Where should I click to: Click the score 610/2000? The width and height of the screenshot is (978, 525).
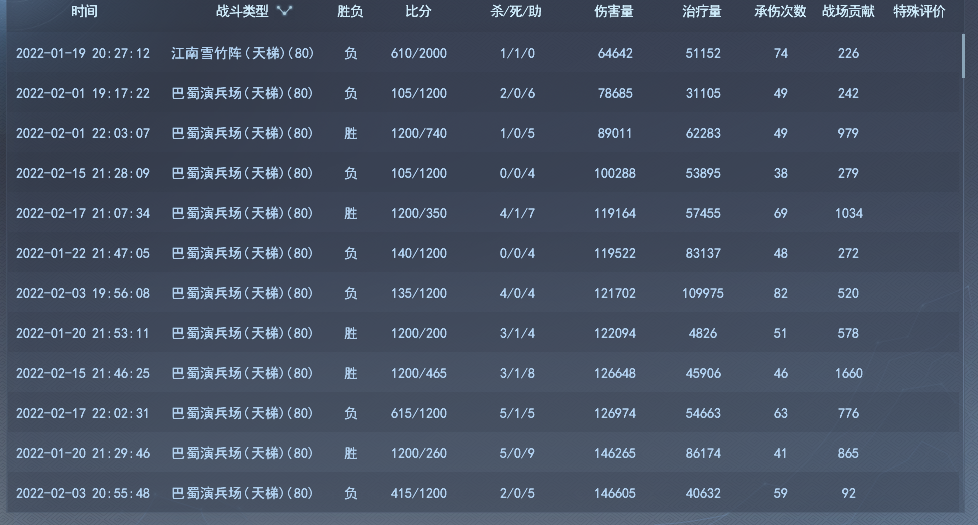(419, 54)
